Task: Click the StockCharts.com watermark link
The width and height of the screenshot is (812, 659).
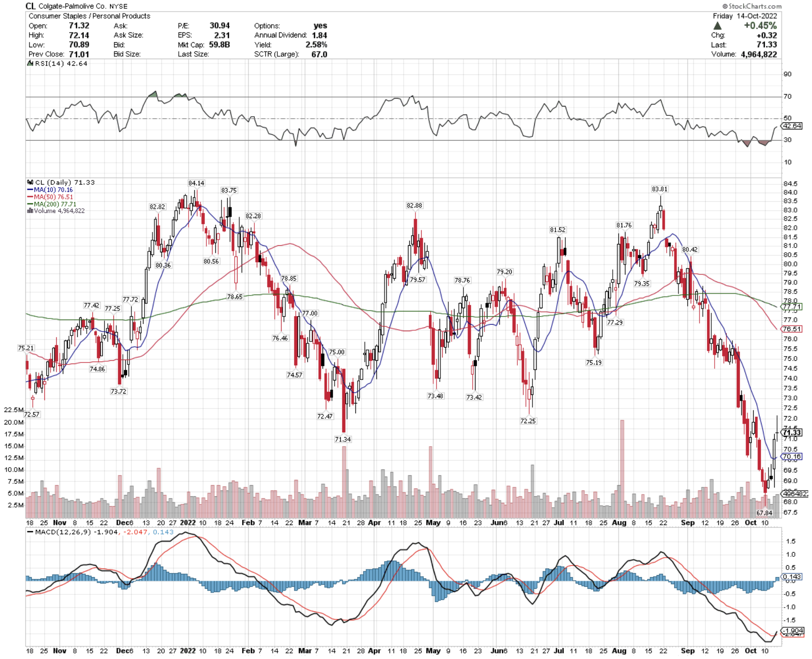Action: (752, 6)
